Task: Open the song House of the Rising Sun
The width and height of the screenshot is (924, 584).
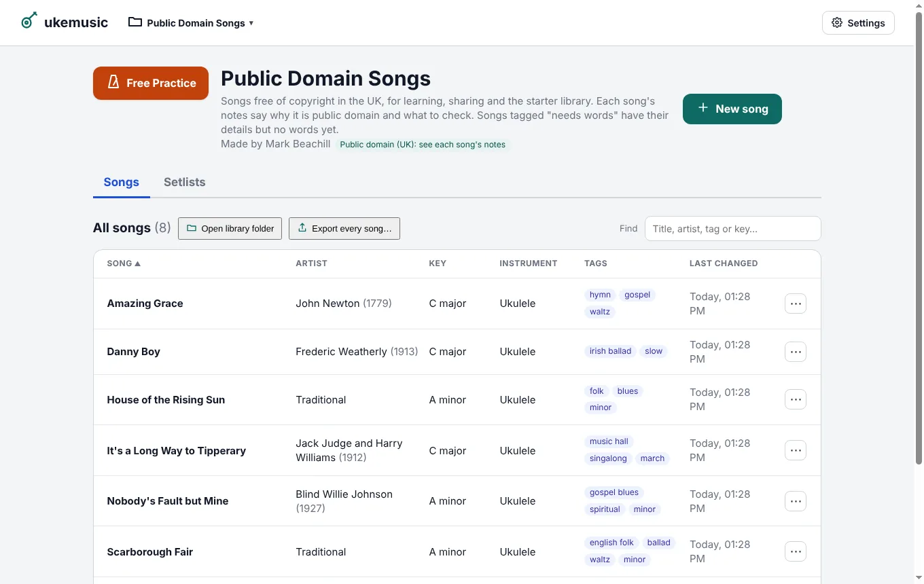Action: point(166,400)
